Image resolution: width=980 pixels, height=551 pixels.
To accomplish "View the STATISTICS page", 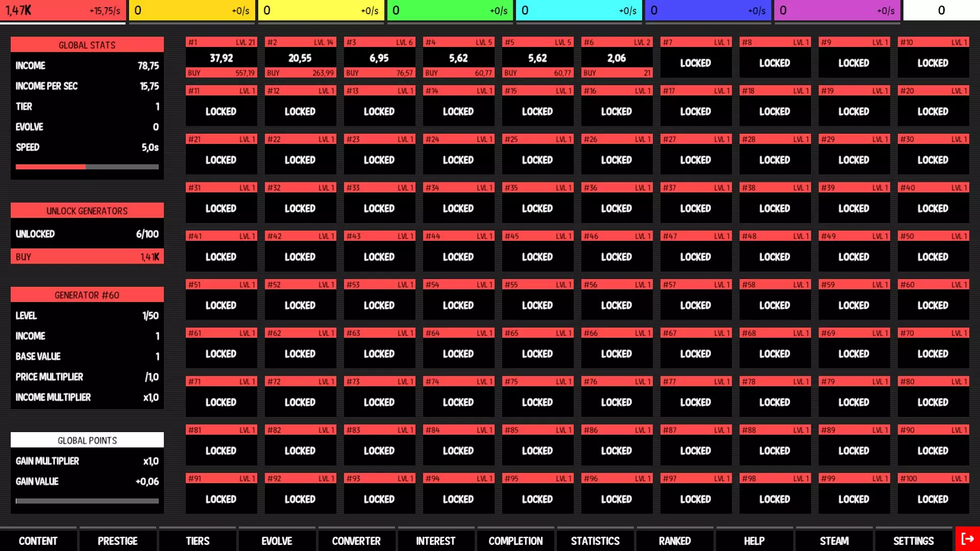I will coord(595,540).
